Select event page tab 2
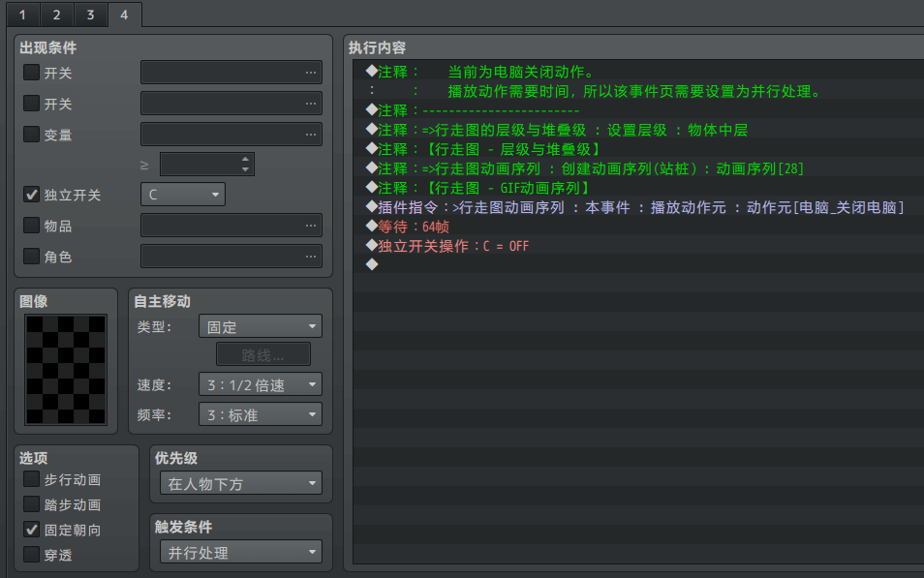 tap(56, 15)
